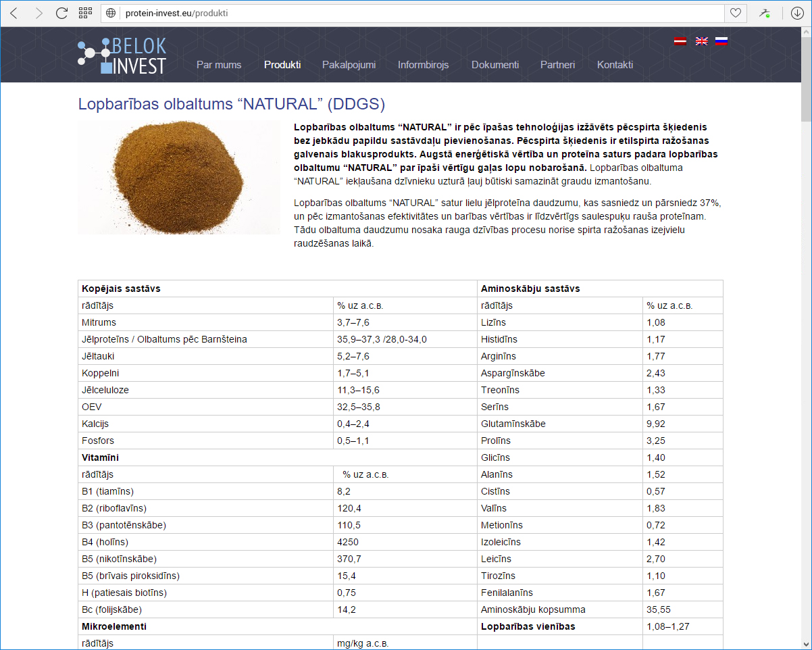Image resolution: width=812 pixels, height=650 pixels.
Task: Select the Glutamīnskābe amino acid row
Action: 600,424
